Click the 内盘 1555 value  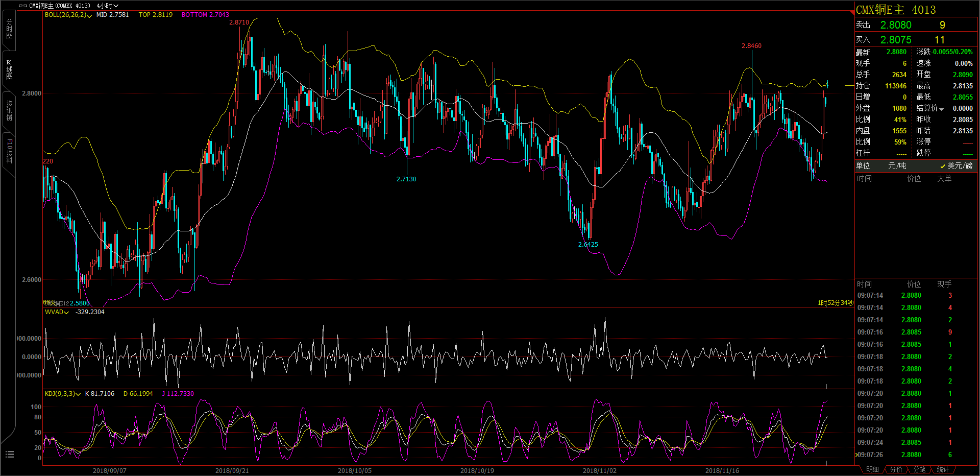tap(899, 131)
